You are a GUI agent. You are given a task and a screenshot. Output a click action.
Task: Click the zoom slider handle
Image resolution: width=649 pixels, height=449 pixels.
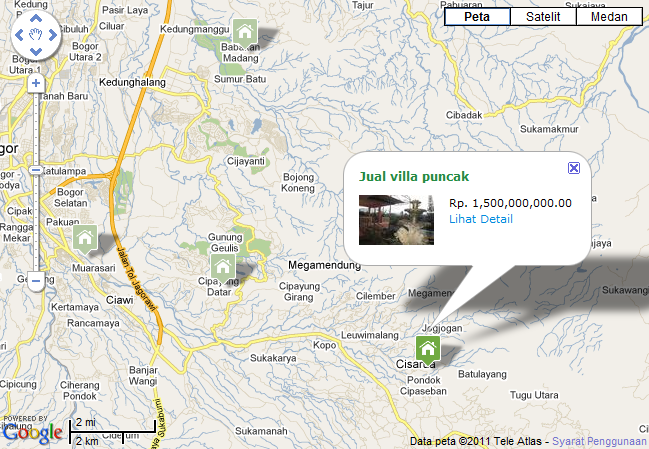click(x=36, y=170)
